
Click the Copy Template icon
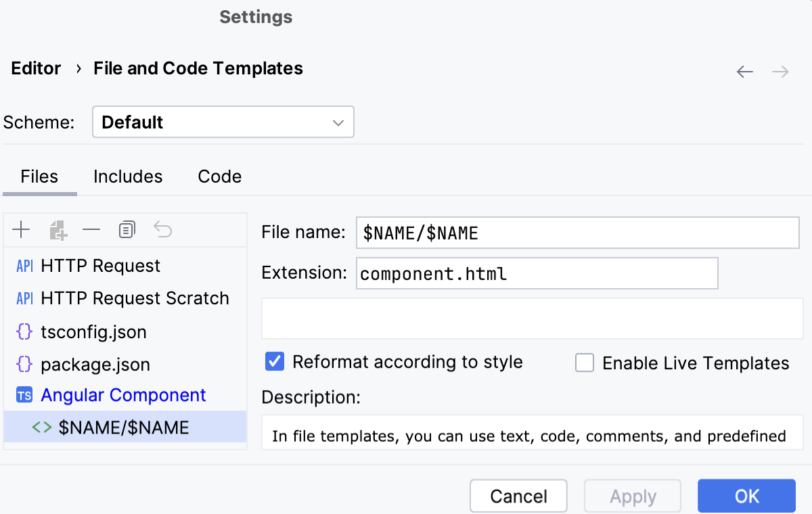pyautogui.click(x=127, y=229)
